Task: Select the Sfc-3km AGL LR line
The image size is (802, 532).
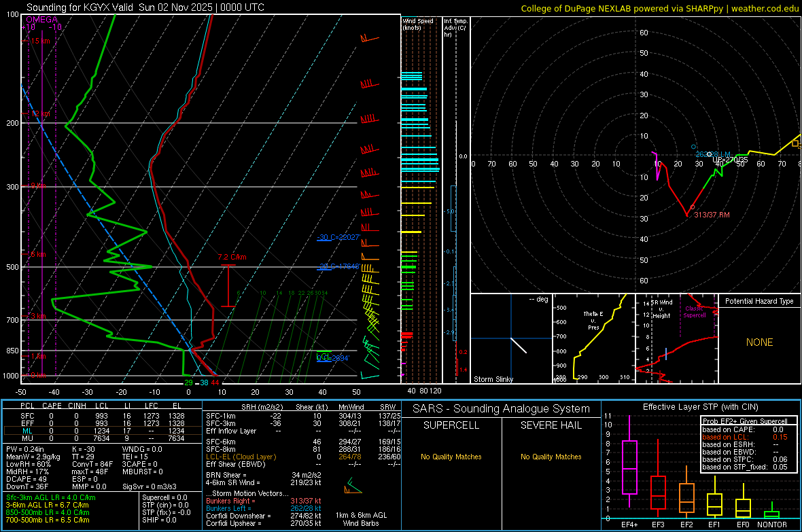Action: pos(51,497)
